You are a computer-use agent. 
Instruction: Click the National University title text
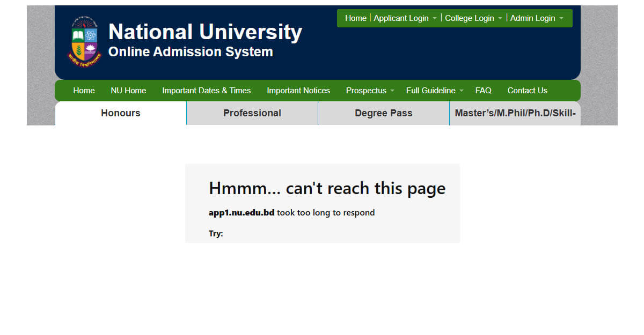pos(205,32)
